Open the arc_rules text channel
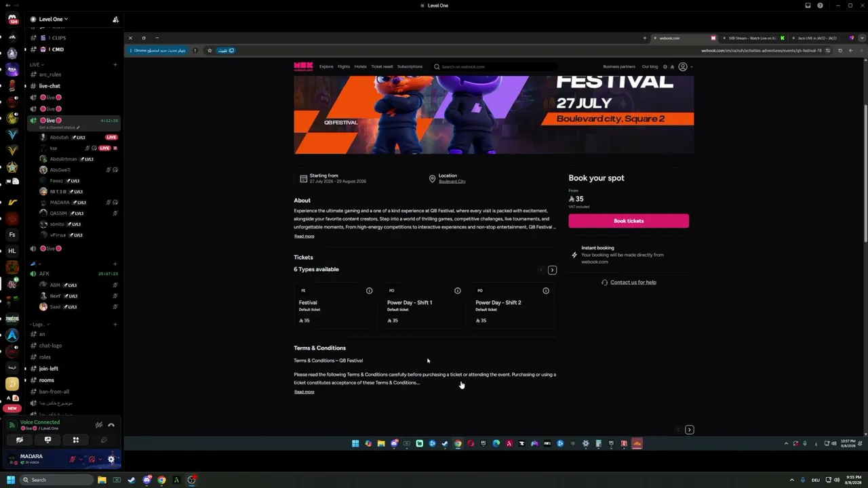Viewport: 868px width, 488px height. (x=74, y=75)
